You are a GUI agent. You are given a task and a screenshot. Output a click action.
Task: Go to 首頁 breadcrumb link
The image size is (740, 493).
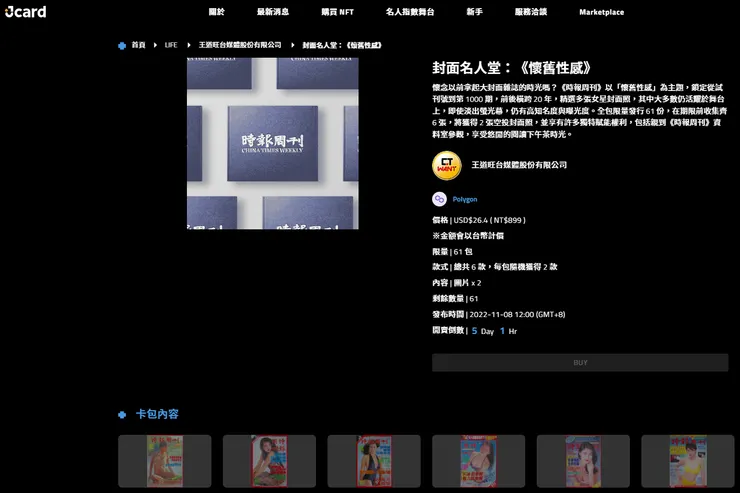138,45
